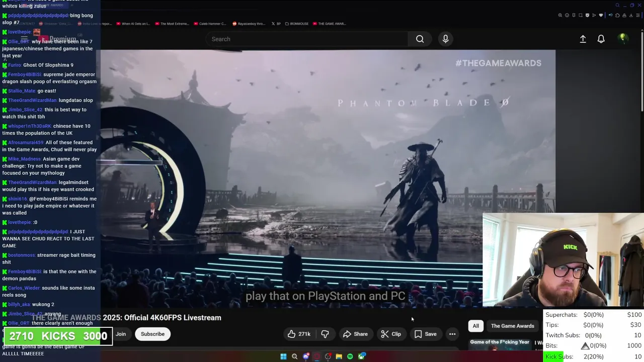The image size is (644, 362).
Task: Click the 'Ghost Of Slopshima 9' chat message
Action: pos(48,65)
